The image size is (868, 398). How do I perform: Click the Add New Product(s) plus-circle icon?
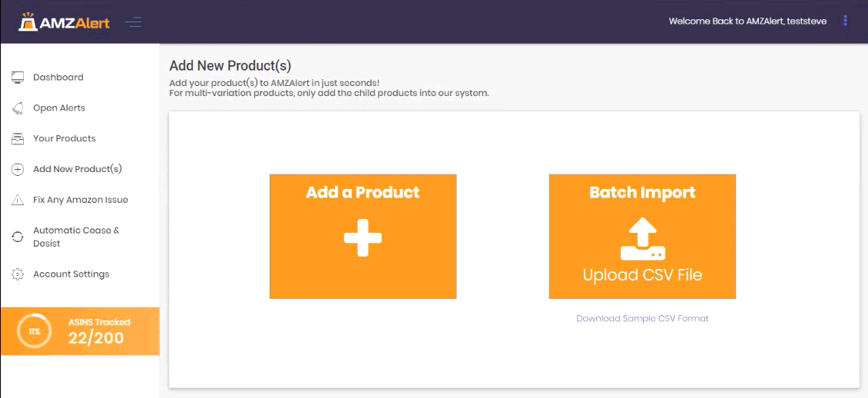(18, 169)
